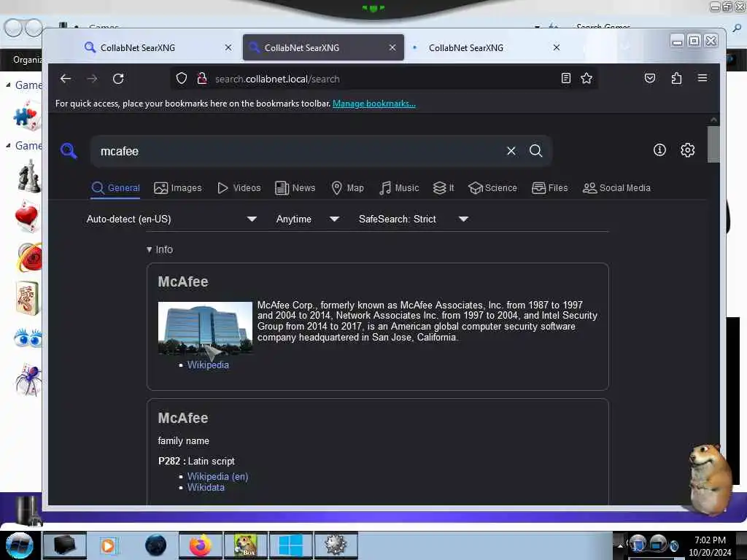
Task: Clear the mcafee search query
Action: 511,151
